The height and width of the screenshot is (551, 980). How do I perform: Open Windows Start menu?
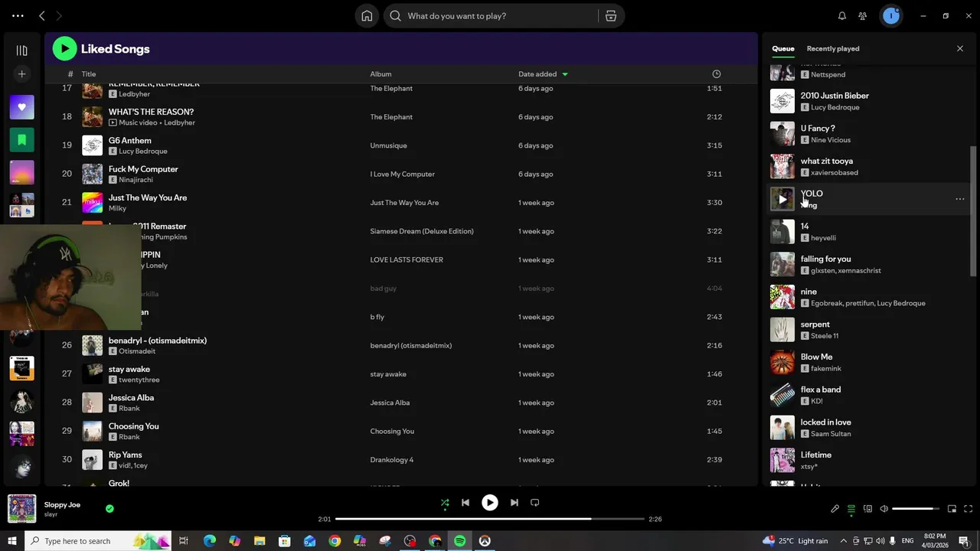coord(12,541)
